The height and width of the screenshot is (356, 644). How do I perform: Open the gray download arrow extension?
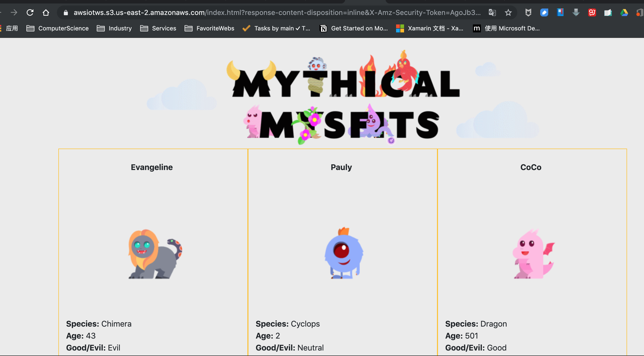[x=576, y=12]
